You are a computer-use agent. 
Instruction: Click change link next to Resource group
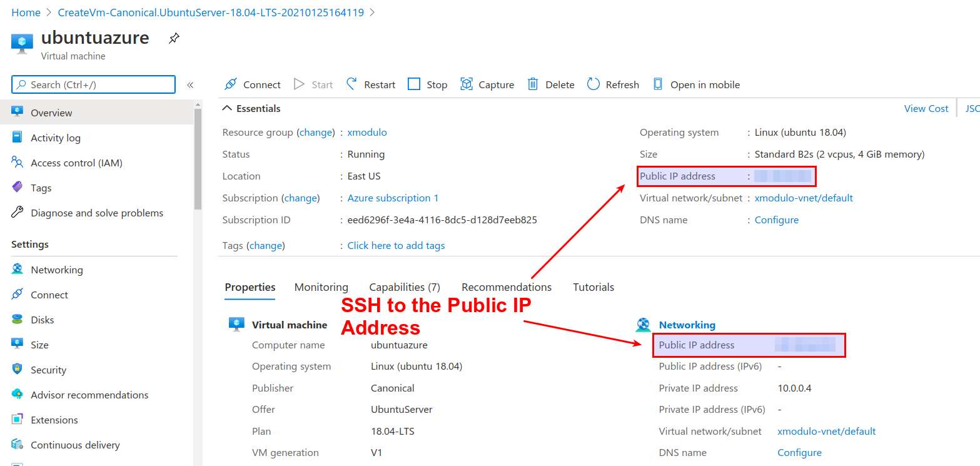click(x=316, y=133)
